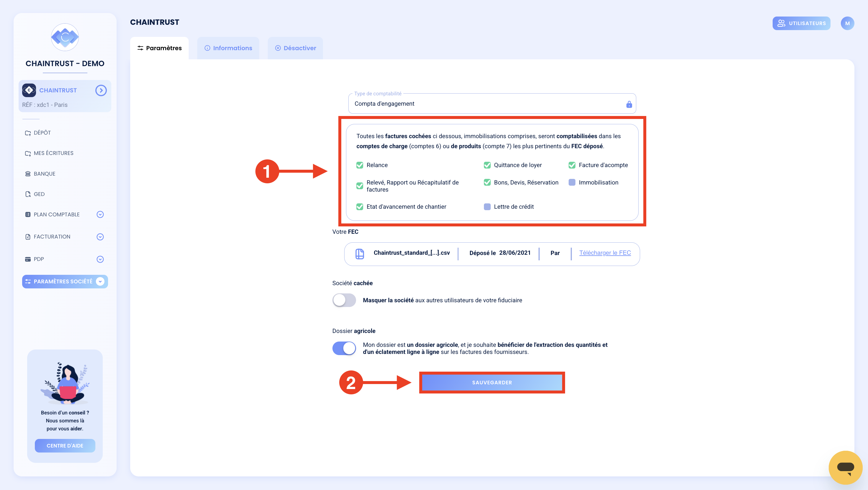Open the Désactiver tab
Viewport: 868px width, 490px height.
point(295,48)
